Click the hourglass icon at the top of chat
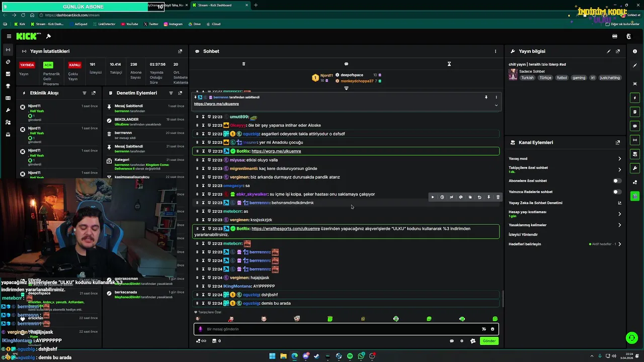 (x=449, y=64)
